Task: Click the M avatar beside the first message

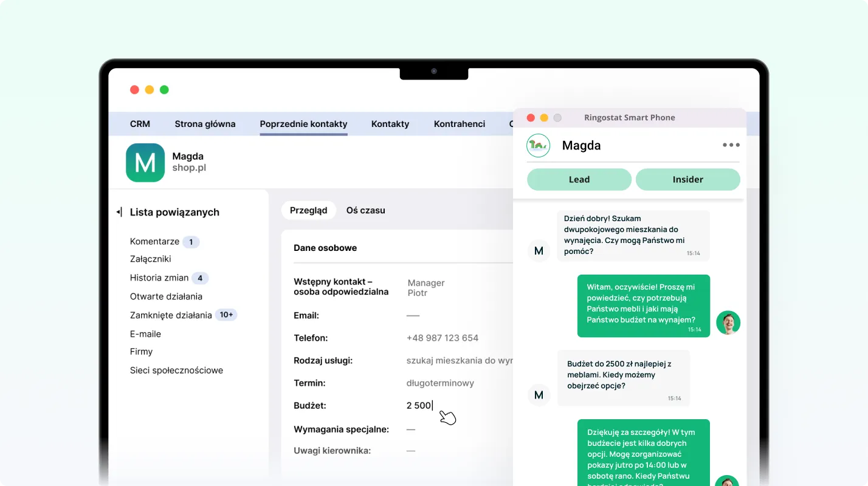Action: click(x=539, y=250)
